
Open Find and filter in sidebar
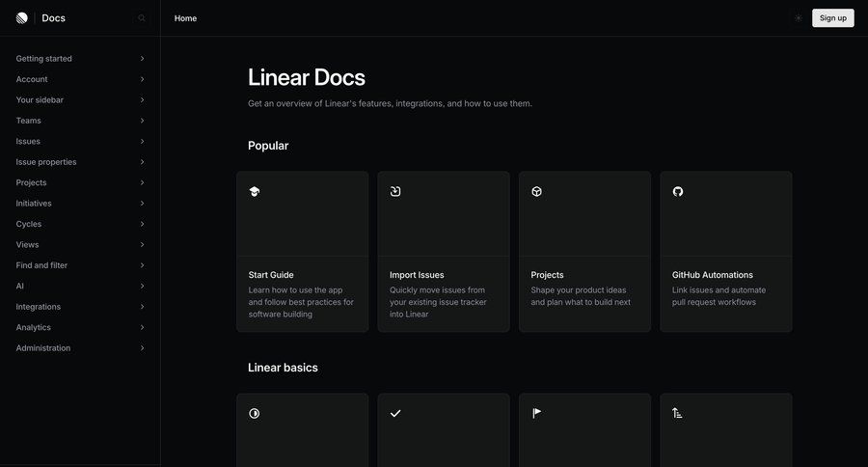[x=41, y=265]
